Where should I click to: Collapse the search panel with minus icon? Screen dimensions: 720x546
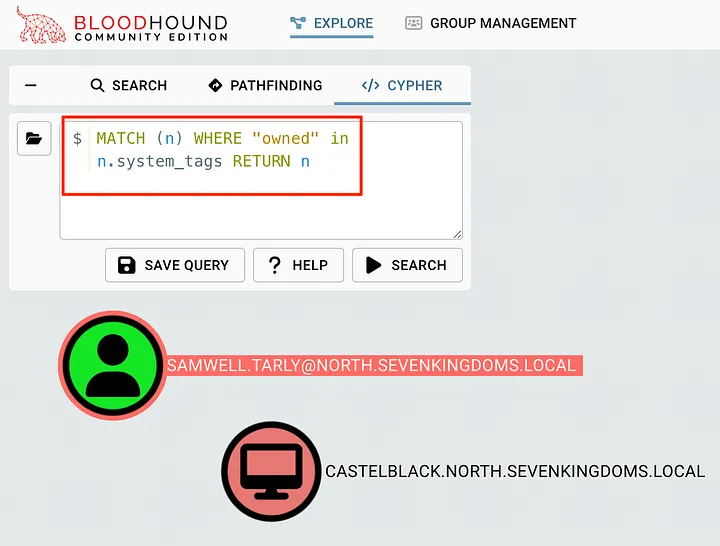31,85
